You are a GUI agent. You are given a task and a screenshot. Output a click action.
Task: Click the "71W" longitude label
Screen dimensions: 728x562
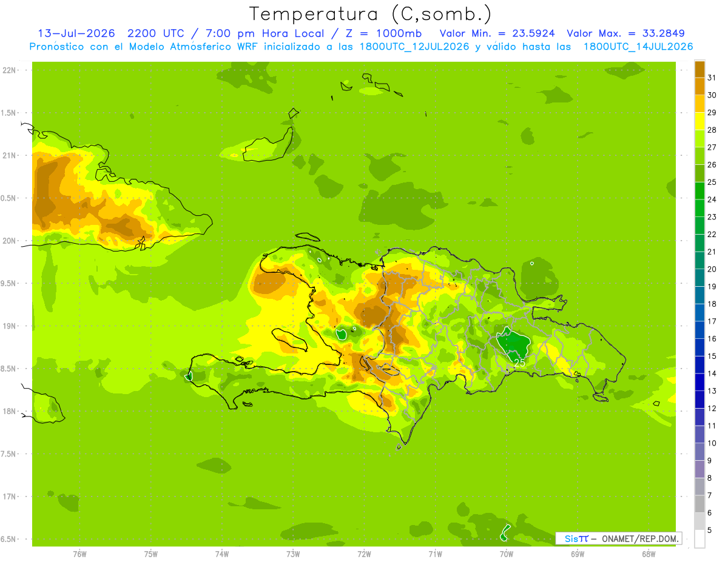(x=435, y=554)
